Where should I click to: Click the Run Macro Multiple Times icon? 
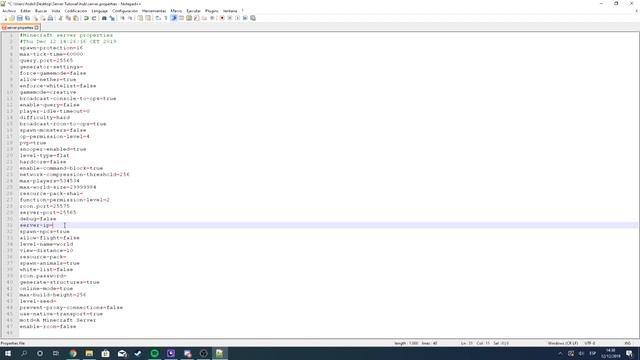pos(245,18)
